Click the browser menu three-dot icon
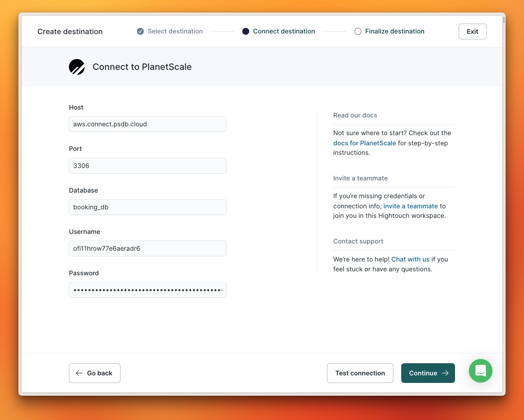The width and height of the screenshot is (524, 420). [x=504, y=20]
